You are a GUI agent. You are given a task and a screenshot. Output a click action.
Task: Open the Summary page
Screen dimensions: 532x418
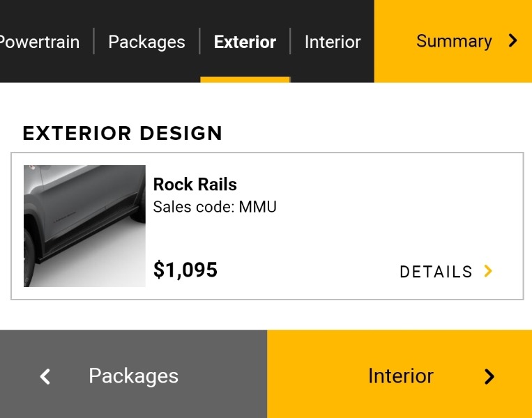(453, 41)
